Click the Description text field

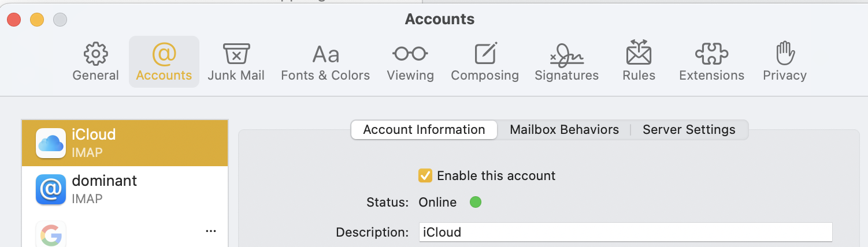tap(625, 233)
